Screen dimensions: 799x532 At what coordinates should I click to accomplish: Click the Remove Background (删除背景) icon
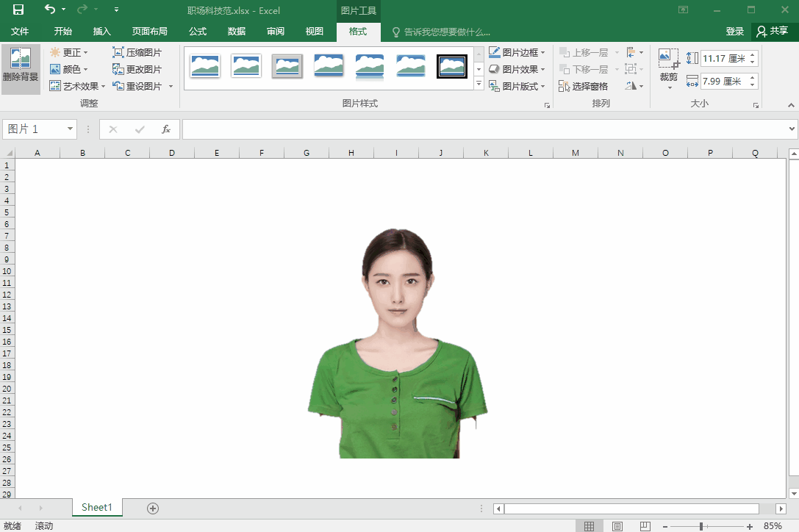[x=21, y=59]
